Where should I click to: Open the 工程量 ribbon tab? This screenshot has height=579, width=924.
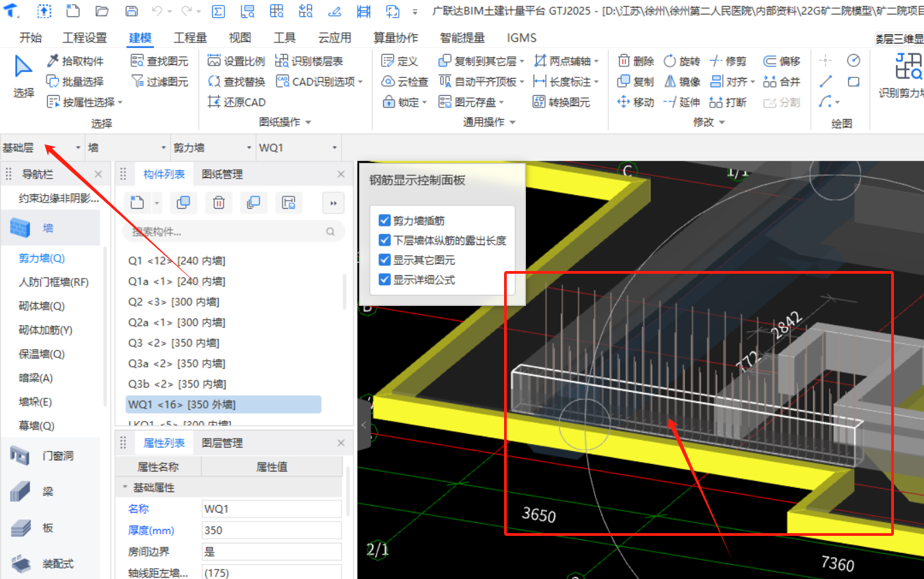[x=190, y=38]
